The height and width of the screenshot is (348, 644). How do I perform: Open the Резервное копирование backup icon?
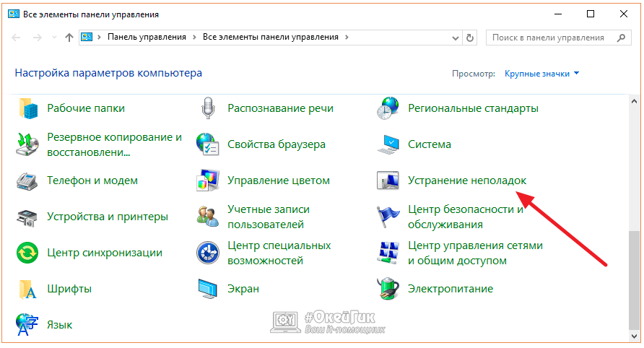27,144
